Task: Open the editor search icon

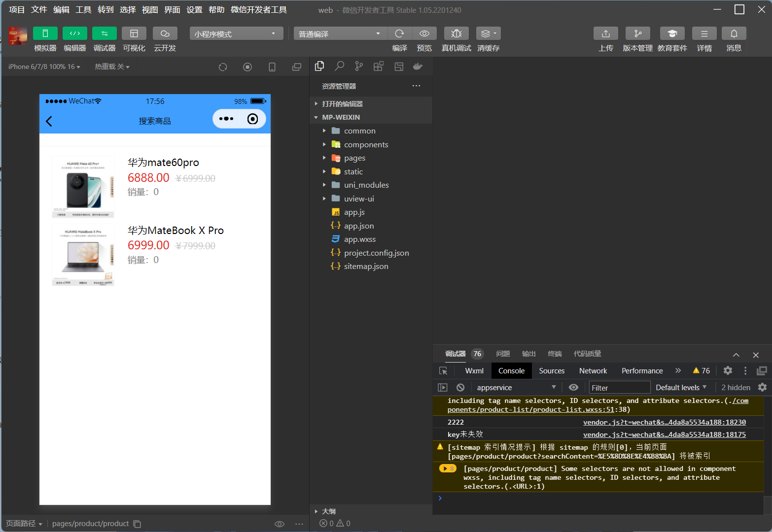Action: point(339,66)
